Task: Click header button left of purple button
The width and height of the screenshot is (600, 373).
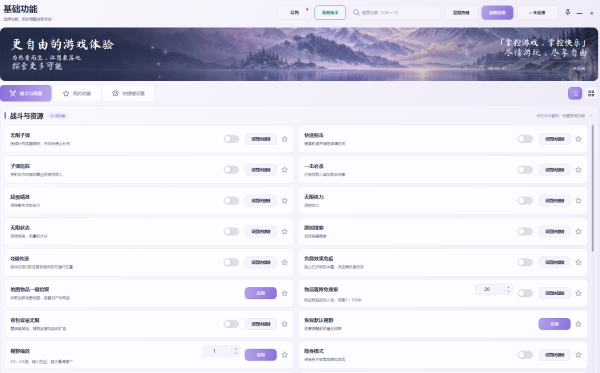Action: point(461,13)
